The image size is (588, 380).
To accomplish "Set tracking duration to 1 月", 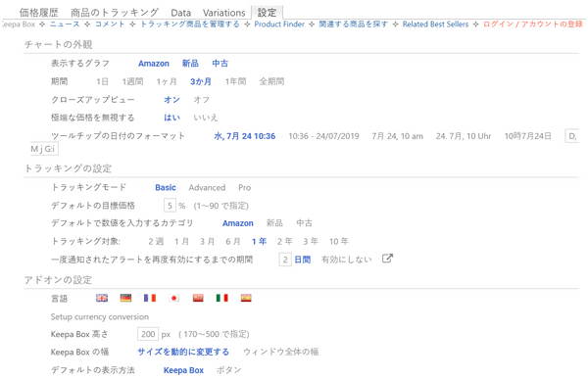I will coord(181,241).
